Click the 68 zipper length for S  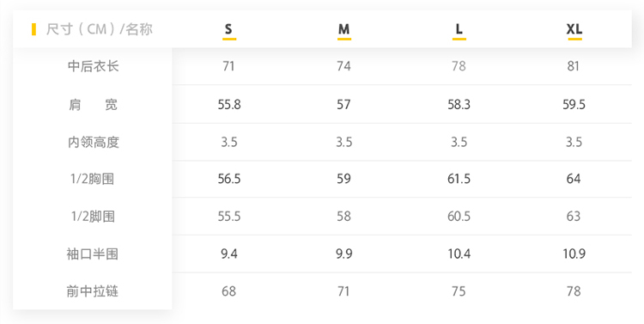pos(228,291)
